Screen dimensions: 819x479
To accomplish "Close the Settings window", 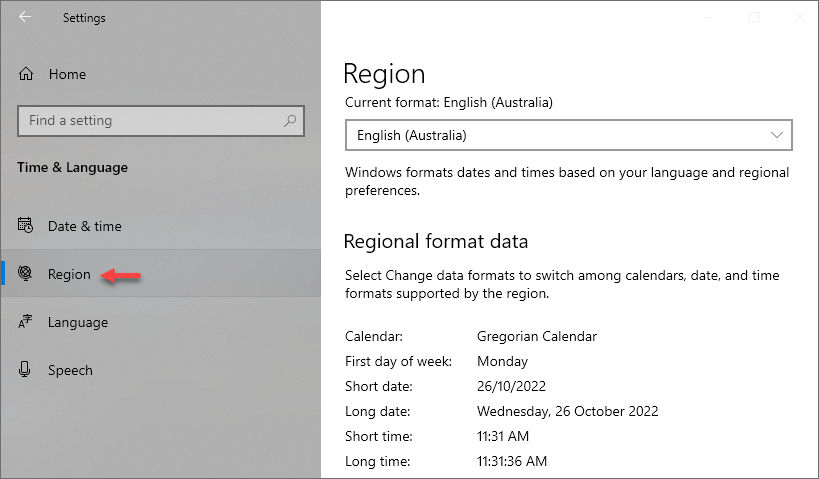I will coord(800,17).
